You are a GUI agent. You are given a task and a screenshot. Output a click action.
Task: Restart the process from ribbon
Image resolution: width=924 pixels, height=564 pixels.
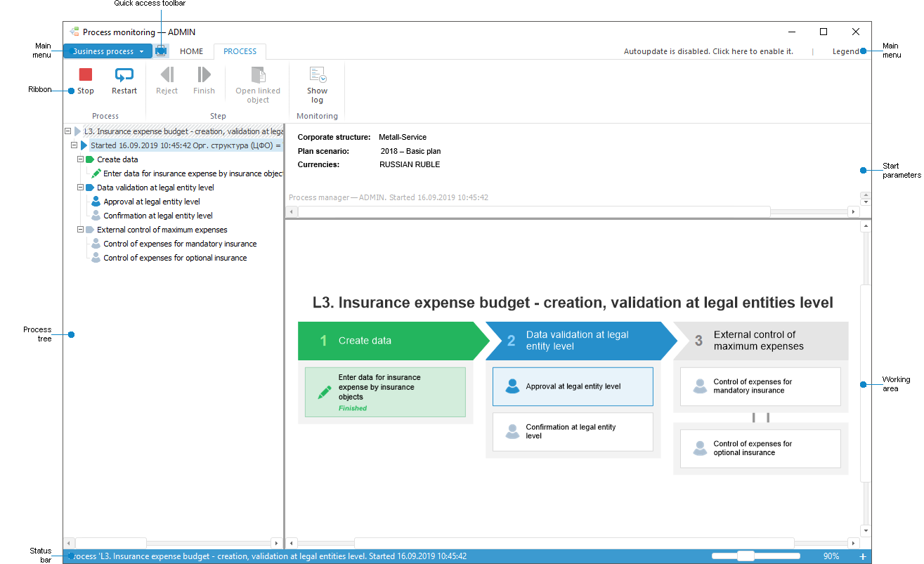coord(124,81)
